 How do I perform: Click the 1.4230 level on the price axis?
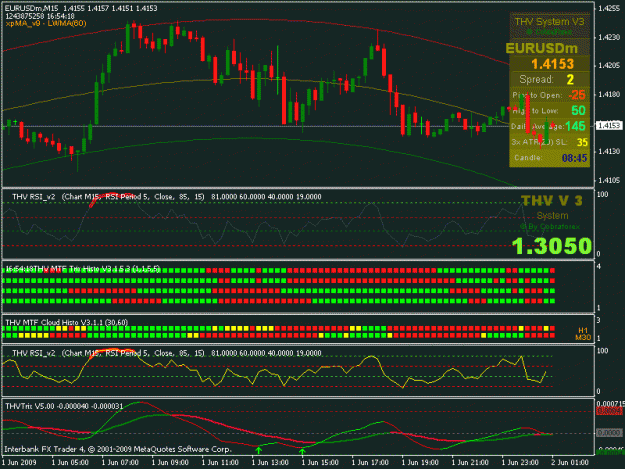(x=609, y=37)
